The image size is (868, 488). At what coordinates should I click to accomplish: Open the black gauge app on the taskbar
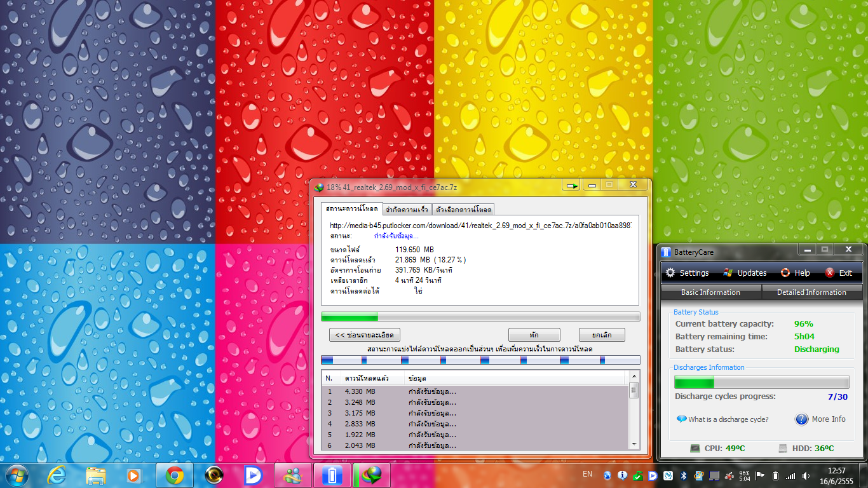214,475
